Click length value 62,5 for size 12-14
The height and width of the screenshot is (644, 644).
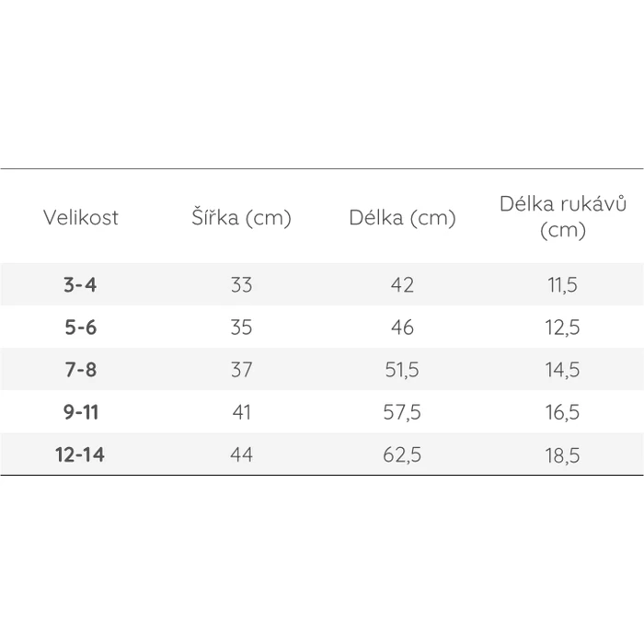click(402, 454)
